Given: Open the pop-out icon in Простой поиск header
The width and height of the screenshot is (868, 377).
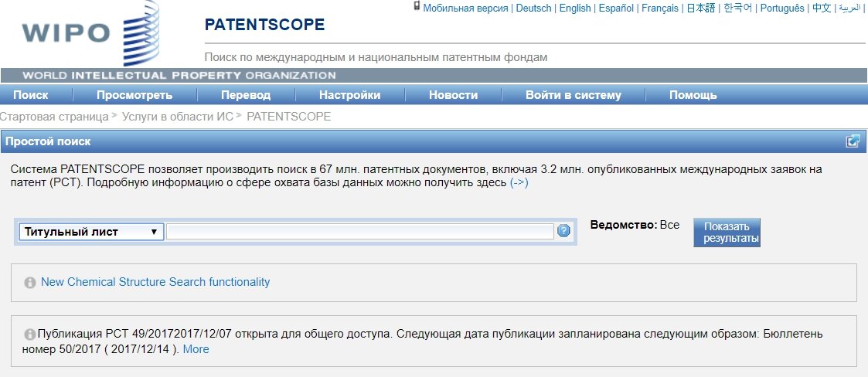Looking at the screenshot, I should (853, 141).
